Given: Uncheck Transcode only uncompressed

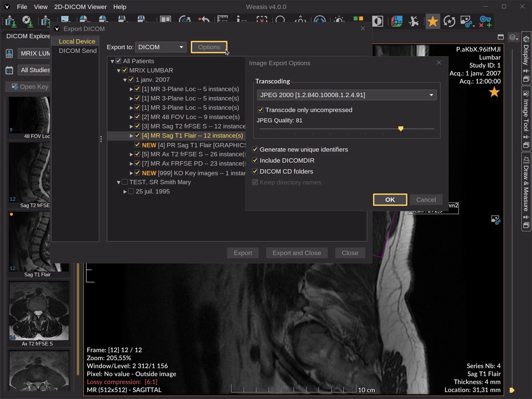Looking at the screenshot, I should click(261, 110).
